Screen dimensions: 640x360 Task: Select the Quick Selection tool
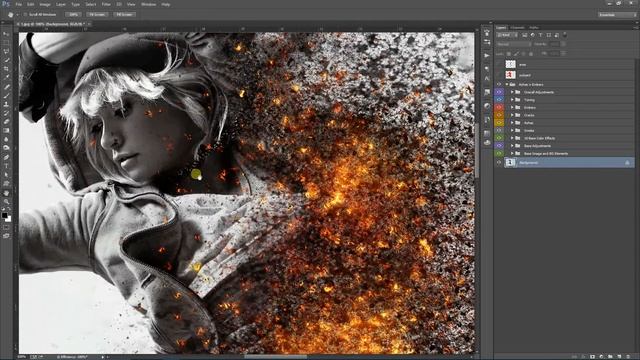coord(6,60)
